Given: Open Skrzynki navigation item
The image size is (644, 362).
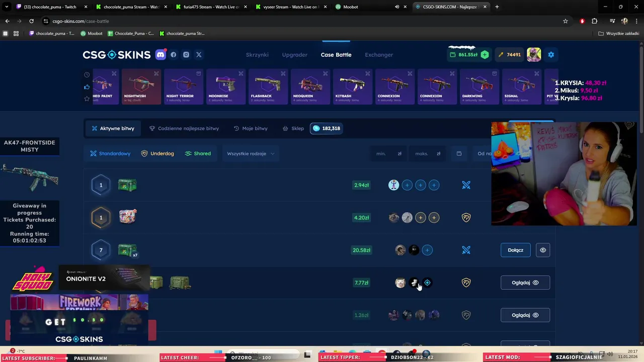Looking at the screenshot, I should tap(257, 55).
